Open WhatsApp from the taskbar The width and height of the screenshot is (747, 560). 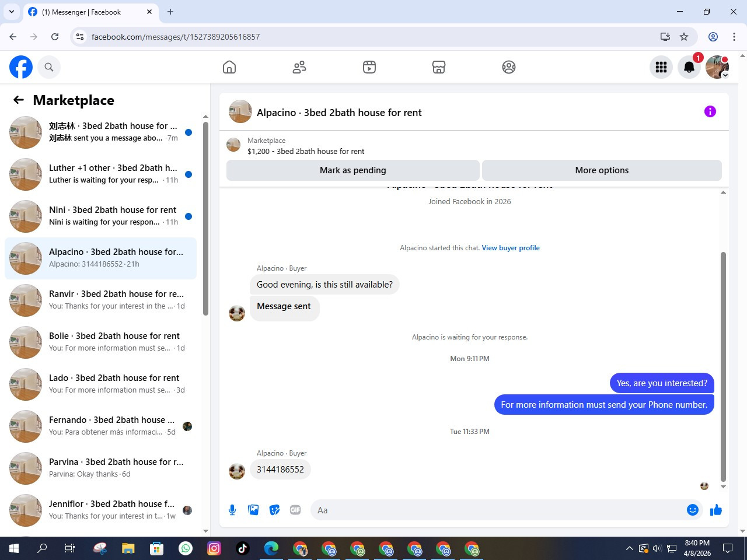coord(186,548)
